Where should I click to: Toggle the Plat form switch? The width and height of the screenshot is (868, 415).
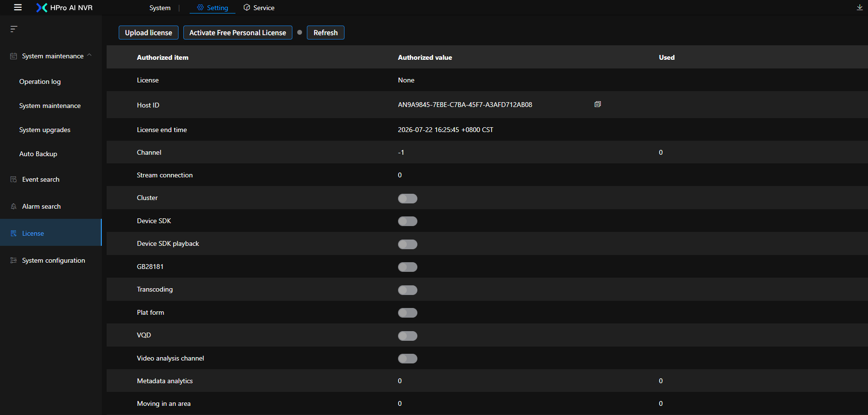(408, 313)
